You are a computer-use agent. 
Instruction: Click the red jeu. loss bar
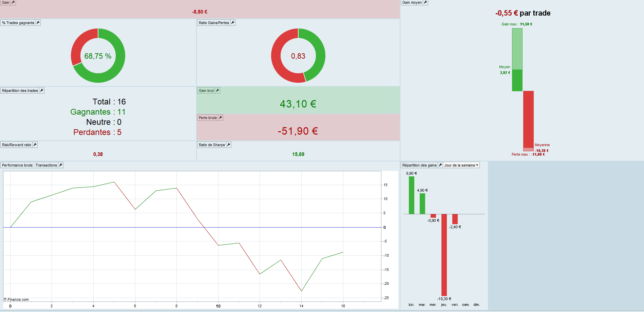click(x=444, y=255)
